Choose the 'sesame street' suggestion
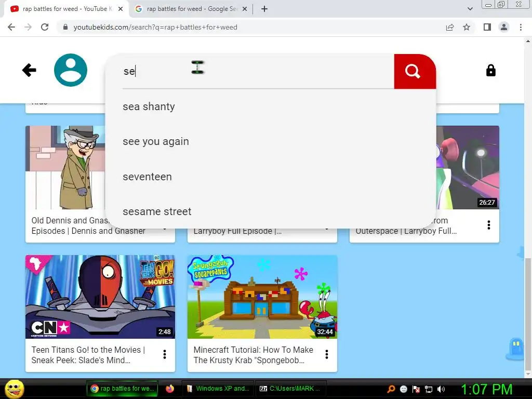This screenshot has height=399, width=532. pyautogui.click(x=270, y=211)
